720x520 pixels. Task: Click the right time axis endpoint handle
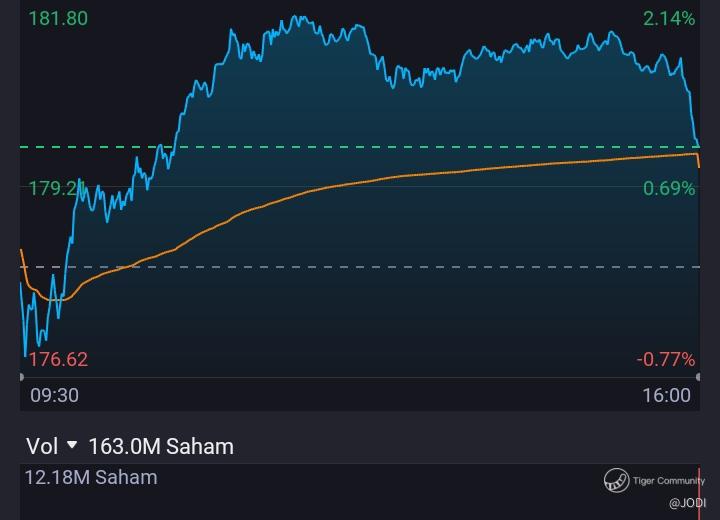[698, 377]
